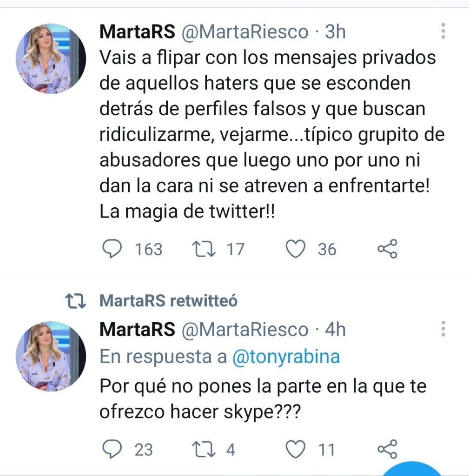
Task: Reply to the skype tweet
Action: pyautogui.click(x=111, y=450)
